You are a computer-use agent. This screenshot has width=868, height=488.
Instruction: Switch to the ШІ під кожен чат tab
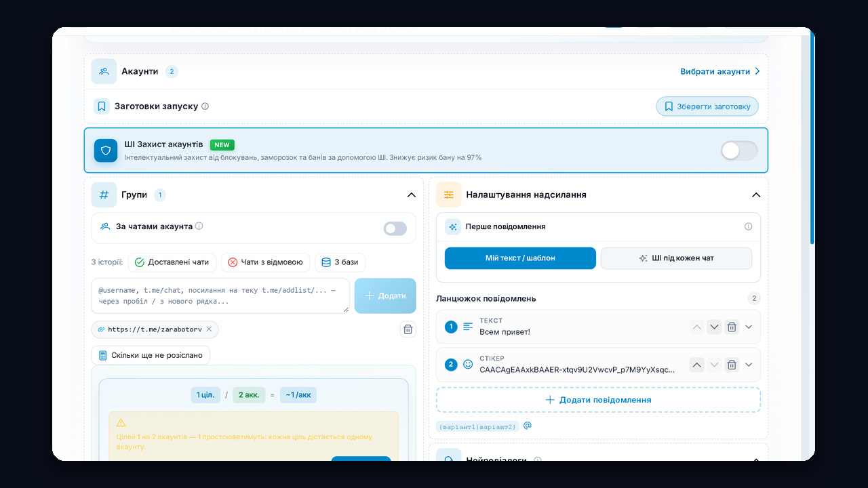pyautogui.click(x=676, y=258)
